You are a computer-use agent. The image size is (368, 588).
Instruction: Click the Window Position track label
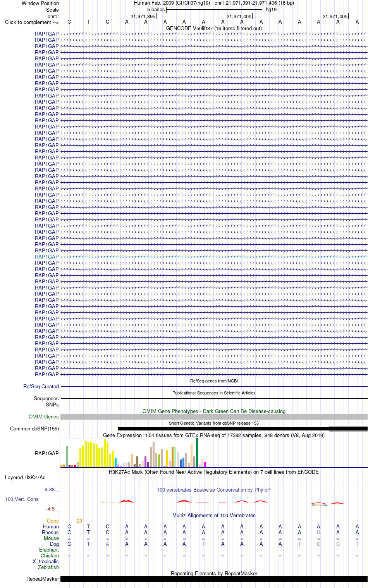(40, 3)
